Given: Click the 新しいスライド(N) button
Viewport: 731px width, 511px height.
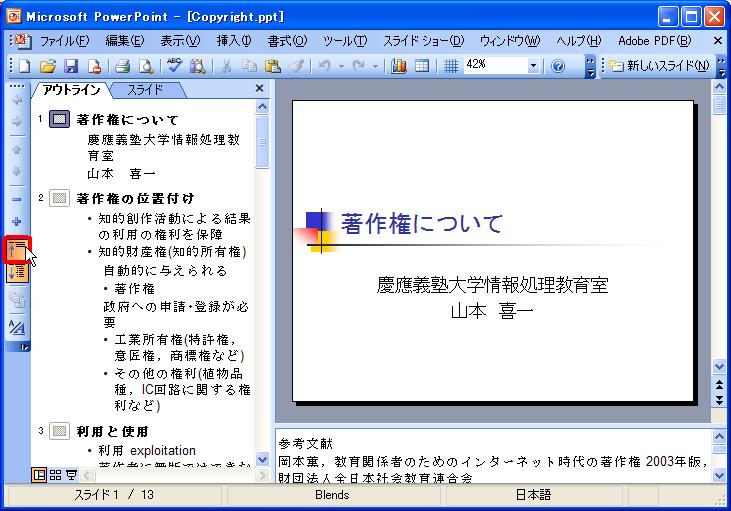Looking at the screenshot, I should pos(659,66).
